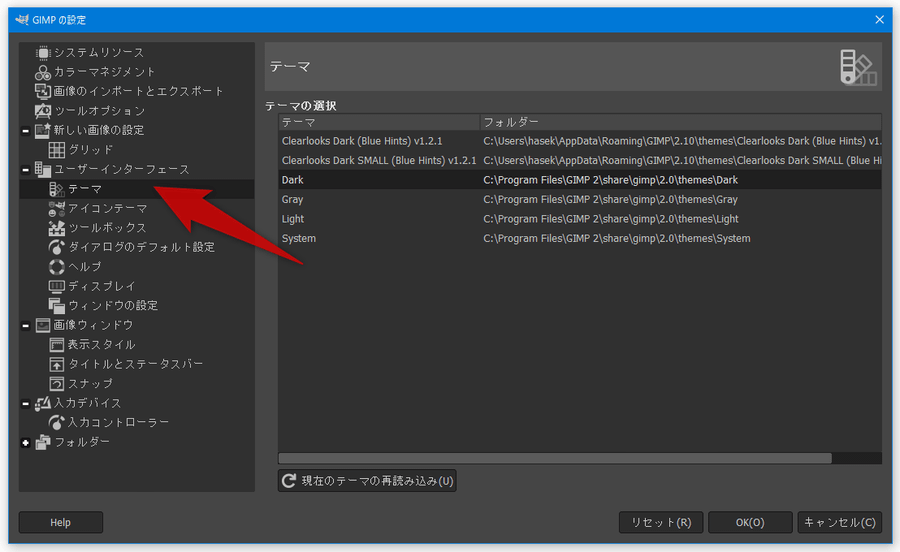Select the ディスプレイ entry
The height and width of the screenshot is (552, 900).
click(x=102, y=287)
